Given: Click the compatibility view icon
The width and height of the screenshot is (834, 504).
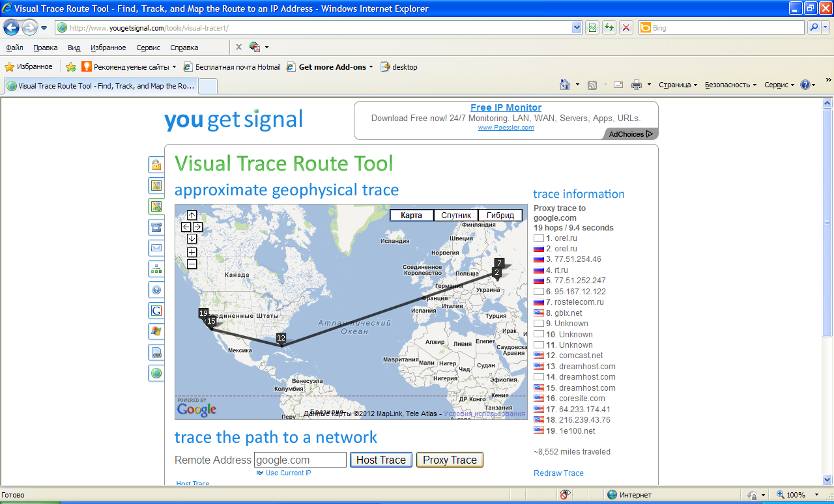Looking at the screenshot, I should coord(592,28).
